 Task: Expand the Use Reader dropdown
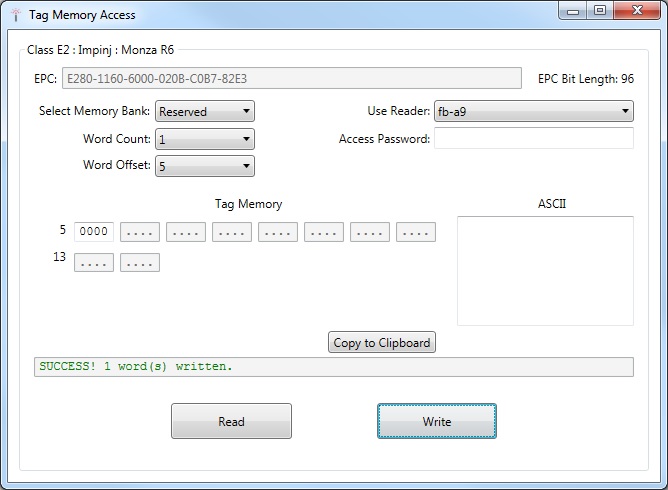coord(533,111)
